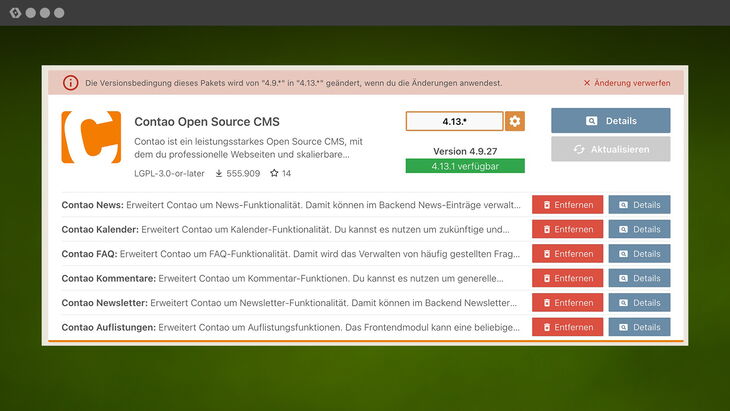Click the red warning icon in banner
730x411 pixels.
coord(71,83)
